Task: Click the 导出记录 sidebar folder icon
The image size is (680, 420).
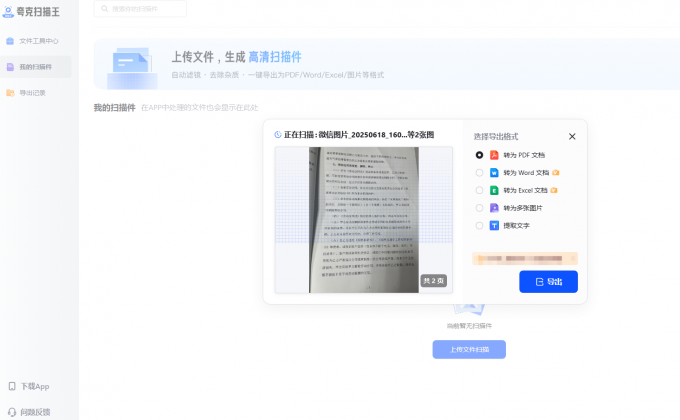Action: [10, 93]
